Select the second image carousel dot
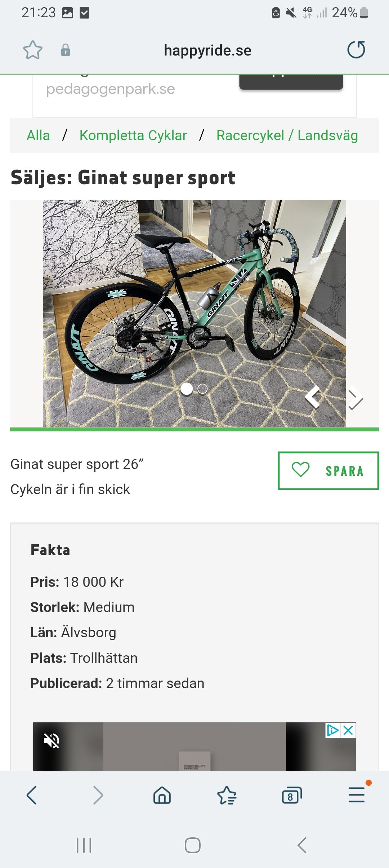 tap(202, 389)
